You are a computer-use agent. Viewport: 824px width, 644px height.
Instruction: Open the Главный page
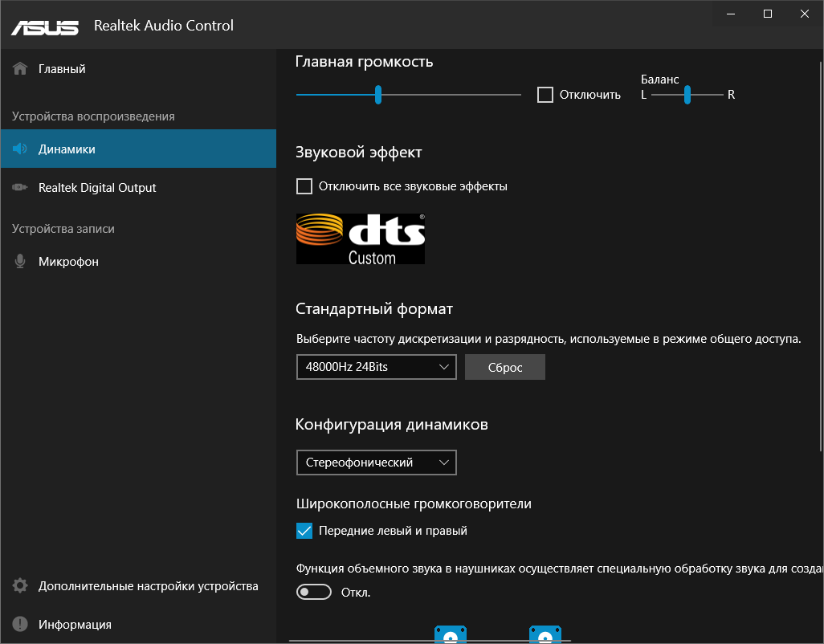point(138,69)
